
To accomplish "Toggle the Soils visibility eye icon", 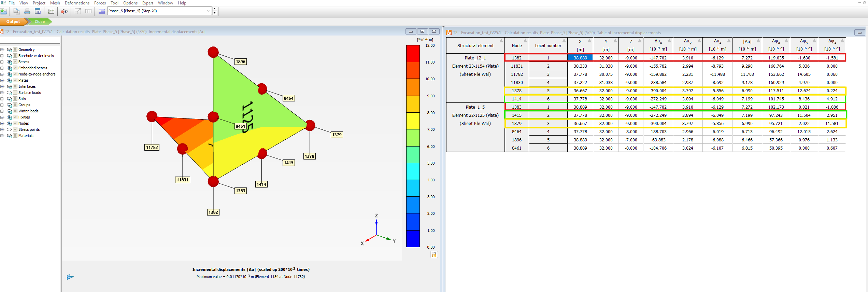I will (9, 99).
